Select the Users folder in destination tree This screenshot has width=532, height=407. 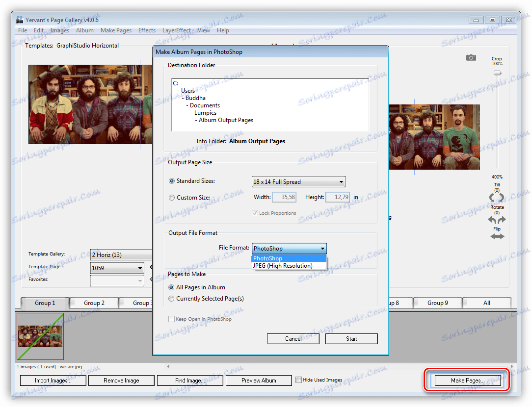point(188,91)
